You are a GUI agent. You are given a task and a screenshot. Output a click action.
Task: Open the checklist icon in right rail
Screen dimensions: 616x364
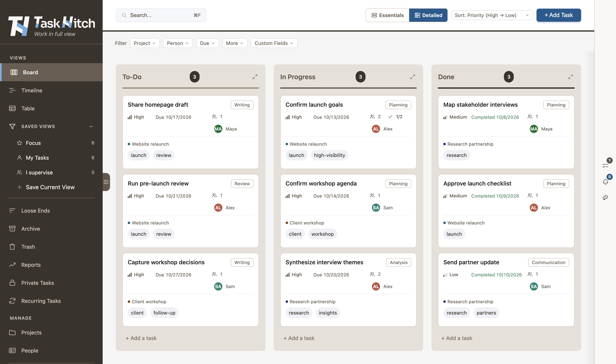[606, 166]
